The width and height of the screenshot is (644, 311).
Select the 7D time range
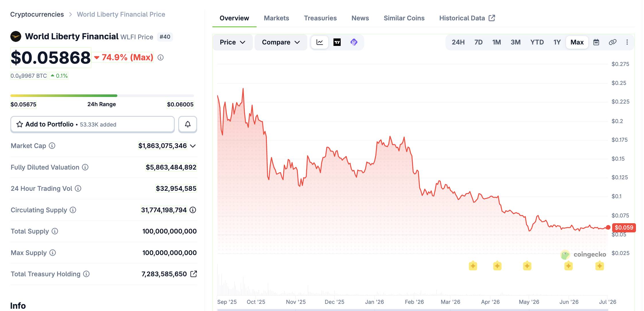[x=478, y=42]
